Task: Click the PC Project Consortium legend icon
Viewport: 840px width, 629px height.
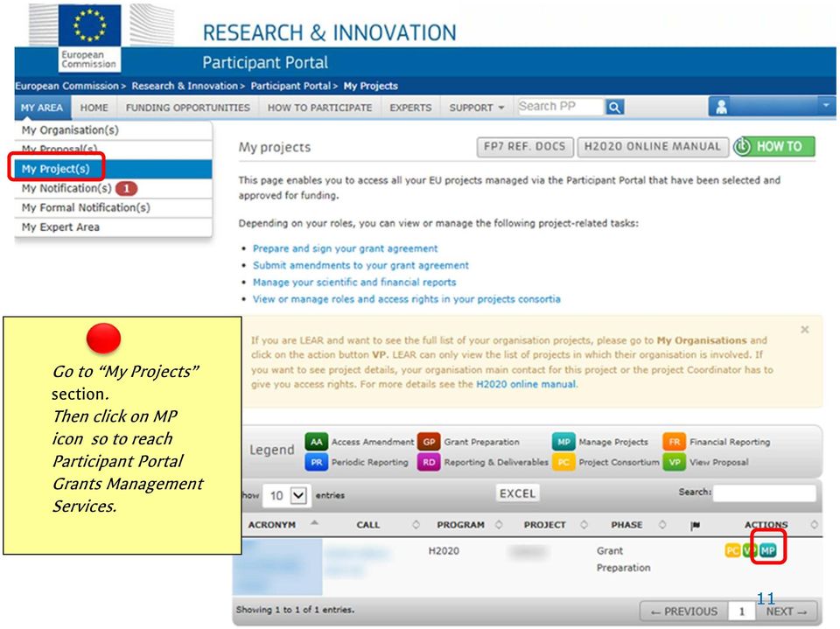Action: point(563,463)
